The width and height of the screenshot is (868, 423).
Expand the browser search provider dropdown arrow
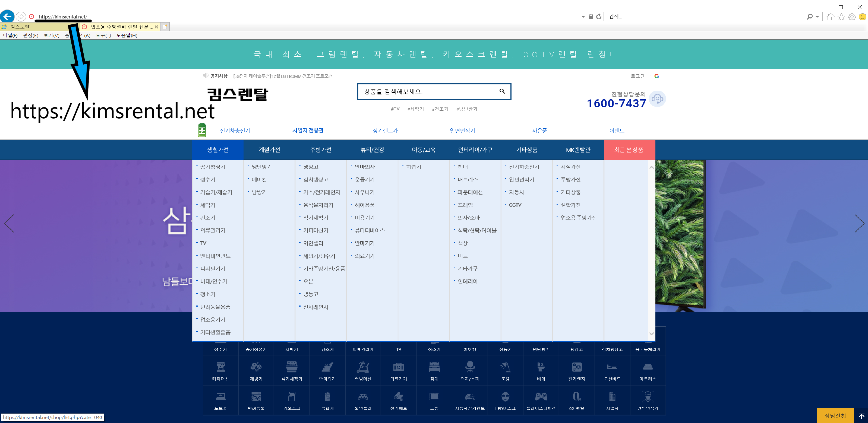coord(818,17)
